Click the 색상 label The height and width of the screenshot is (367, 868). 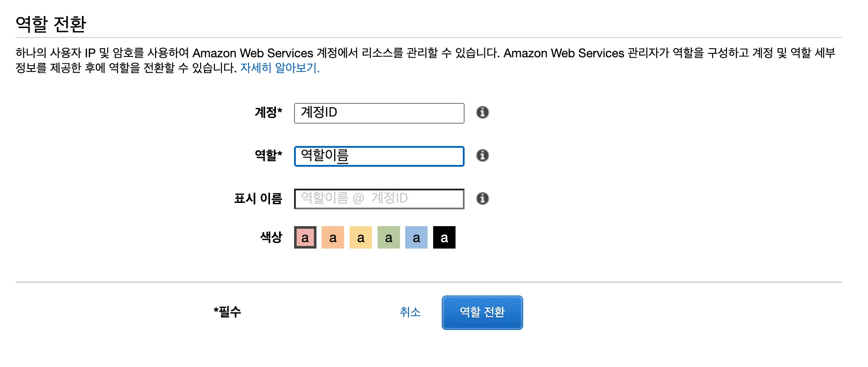pyautogui.click(x=271, y=237)
